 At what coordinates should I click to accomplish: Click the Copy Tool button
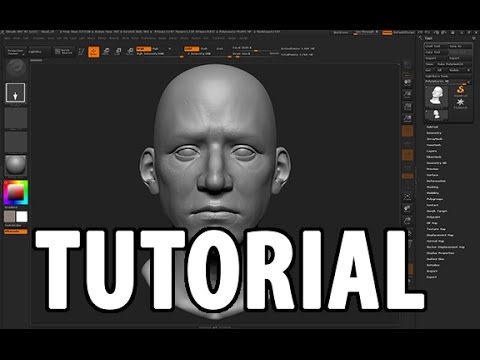point(436,52)
